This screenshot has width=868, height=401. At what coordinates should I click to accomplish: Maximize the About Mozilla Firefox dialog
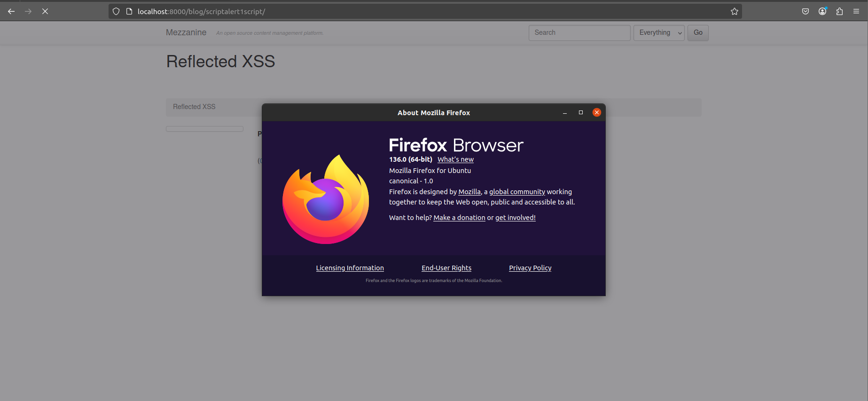[x=581, y=112]
